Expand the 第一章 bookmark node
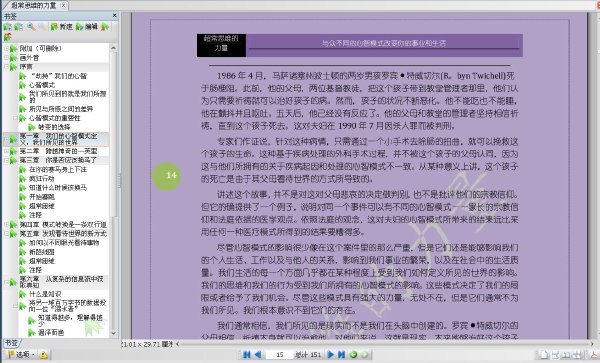 click(6, 140)
